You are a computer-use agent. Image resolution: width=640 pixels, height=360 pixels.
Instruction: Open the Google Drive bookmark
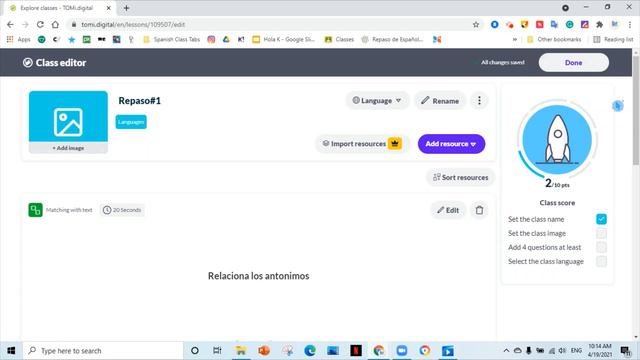tap(226, 40)
